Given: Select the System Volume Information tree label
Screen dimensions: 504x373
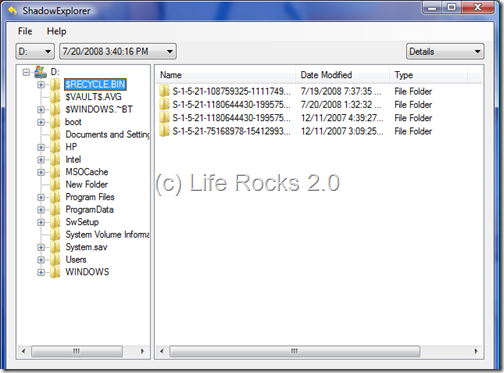Looking at the screenshot, I should point(107,235).
